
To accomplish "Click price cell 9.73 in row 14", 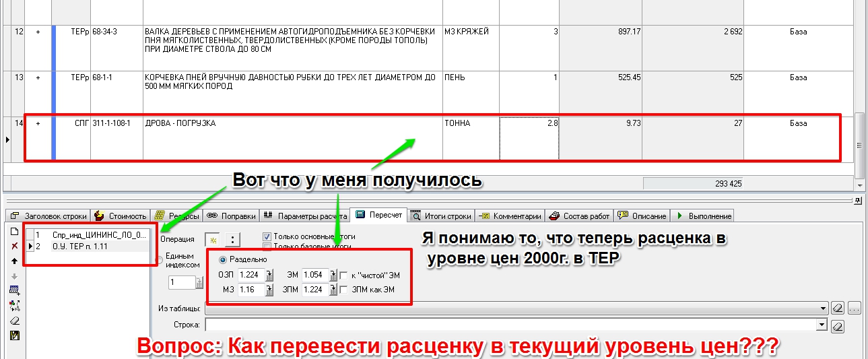I will [x=601, y=139].
